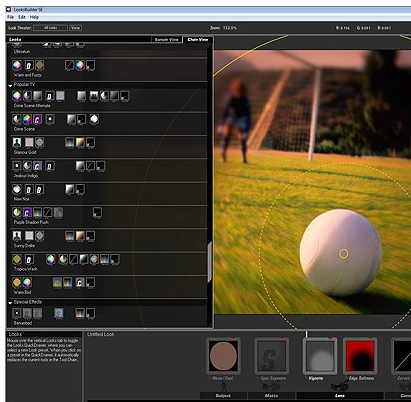Screen dimensions: 411x402
Task: Open the All Looks dropdown in Look Theater
Action: (x=51, y=28)
